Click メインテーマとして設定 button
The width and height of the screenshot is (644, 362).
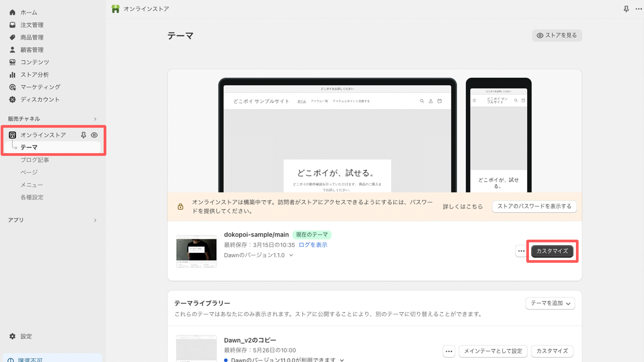pos(493,351)
